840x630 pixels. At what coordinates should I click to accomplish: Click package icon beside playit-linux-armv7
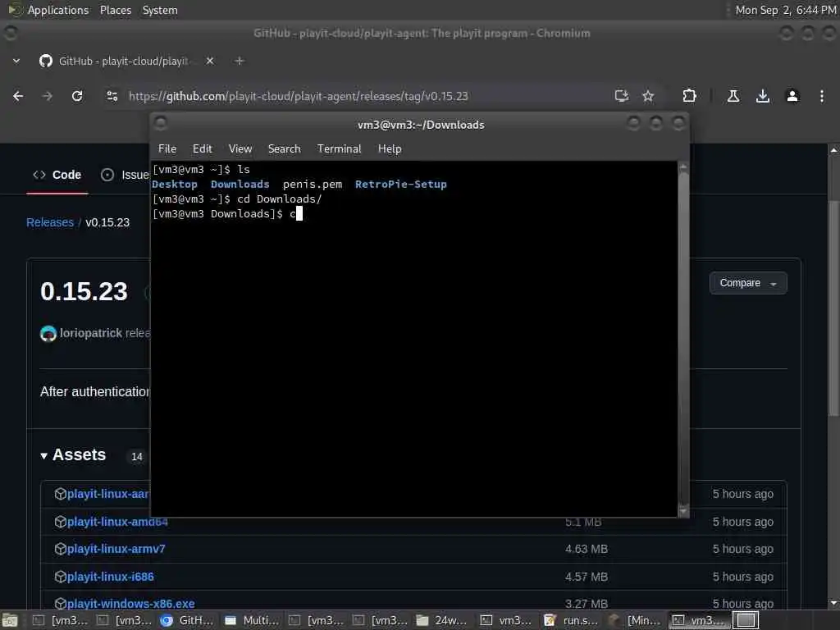click(61, 549)
